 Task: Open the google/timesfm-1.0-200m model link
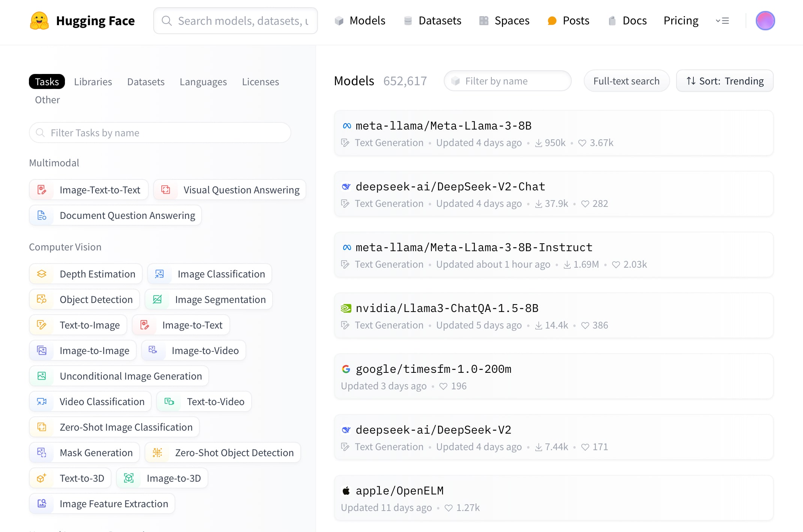click(433, 369)
